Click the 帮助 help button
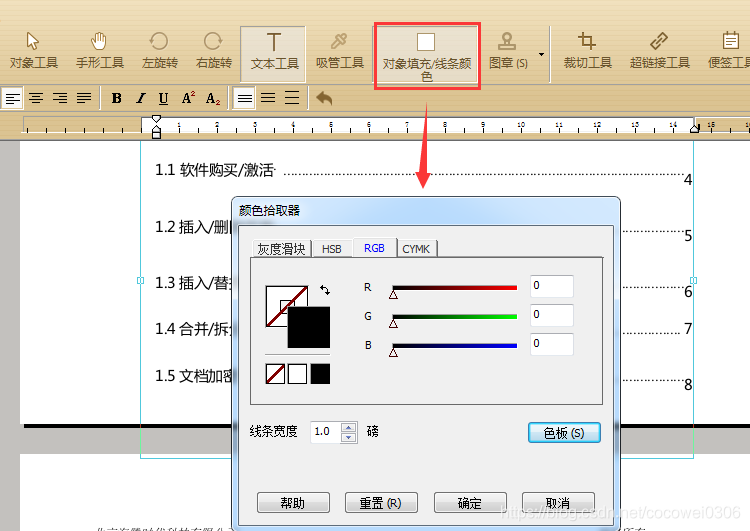Image resolution: width=750 pixels, height=531 pixels. click(293, 503)
